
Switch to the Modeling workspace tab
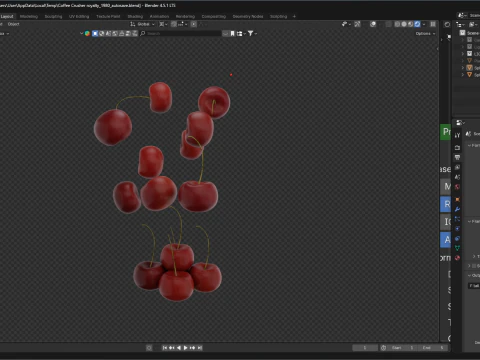29,16
